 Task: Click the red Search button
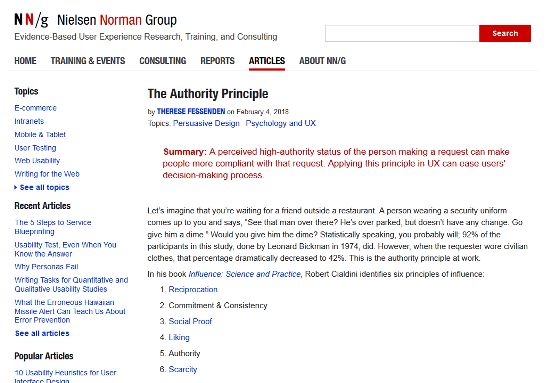[505, 34]
